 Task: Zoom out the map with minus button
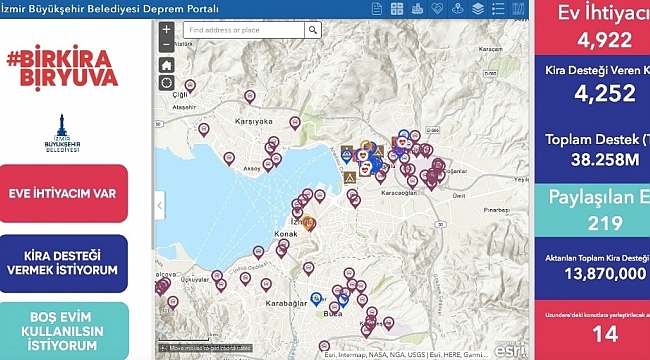coord(166,44)
